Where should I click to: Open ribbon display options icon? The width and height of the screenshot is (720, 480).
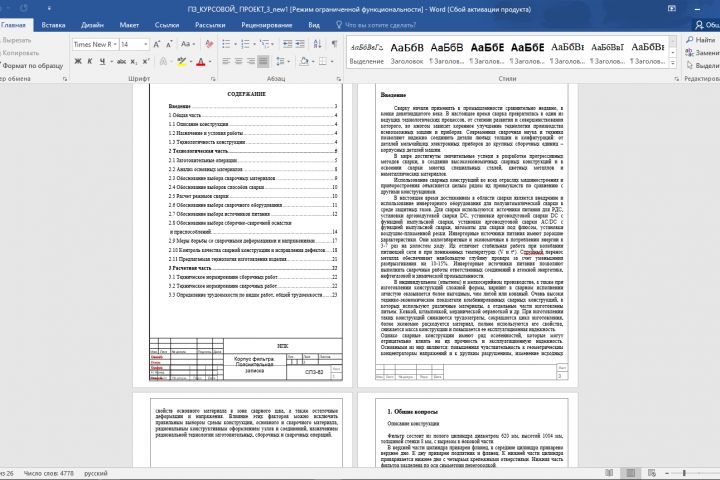pyautogui.click(x=672, y=9)
